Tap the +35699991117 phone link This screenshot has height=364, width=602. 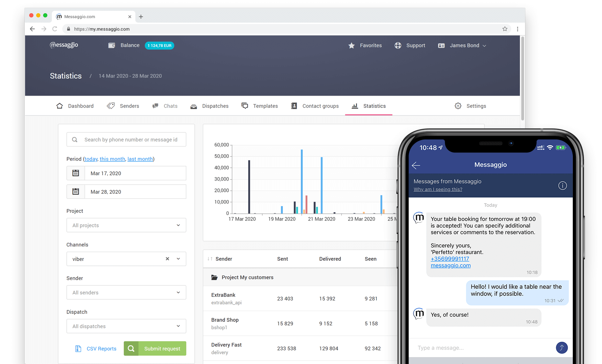[x=450, y=259]
